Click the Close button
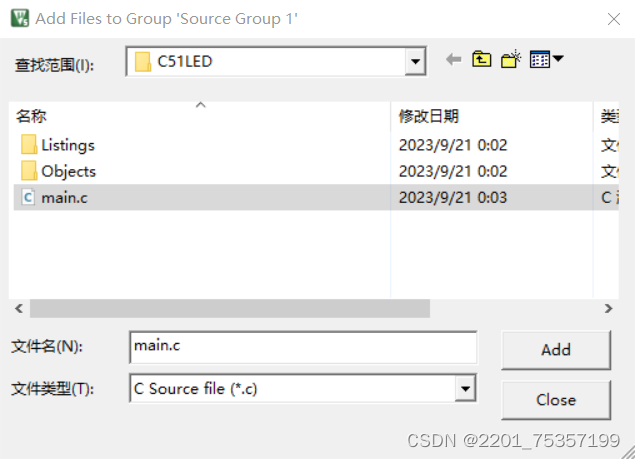Screen dimensions: 635x459 (x=556, y=400)
